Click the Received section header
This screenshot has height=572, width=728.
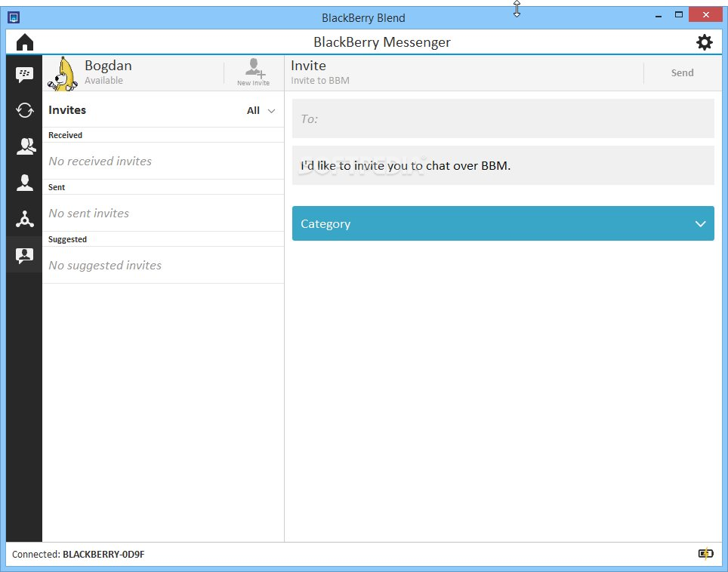65,135
